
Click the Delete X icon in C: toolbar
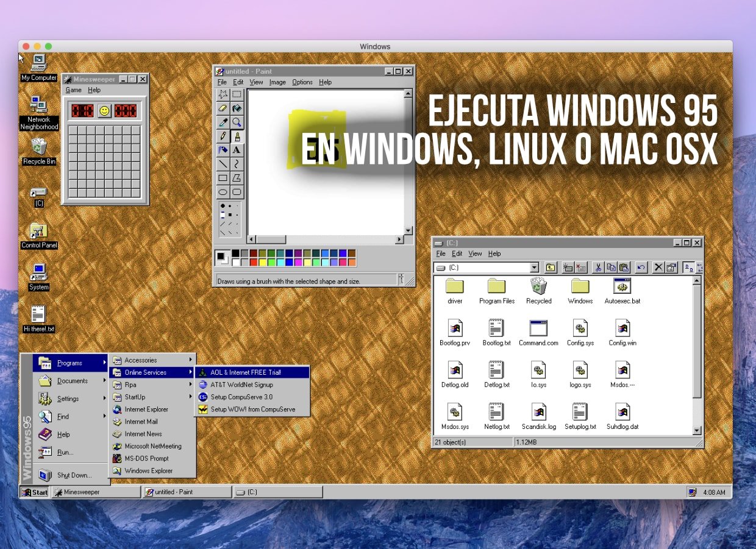pyautogui.click(x=658, y=267)
